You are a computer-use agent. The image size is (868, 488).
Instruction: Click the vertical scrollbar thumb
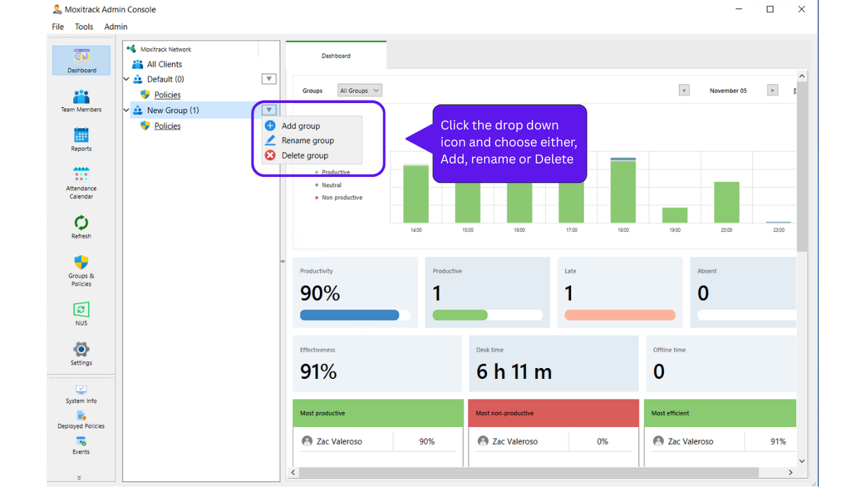pyautogui.click(x=802, y=167)
